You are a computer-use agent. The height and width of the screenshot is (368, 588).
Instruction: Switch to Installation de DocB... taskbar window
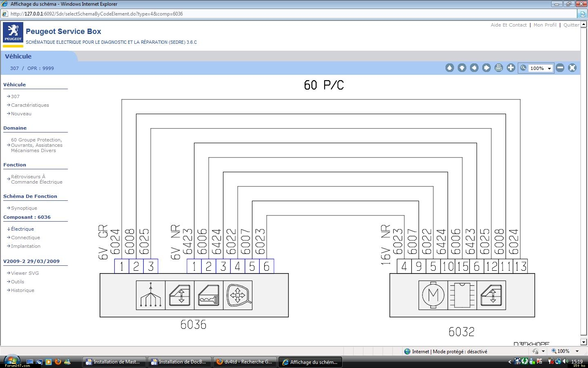(179, 362)
